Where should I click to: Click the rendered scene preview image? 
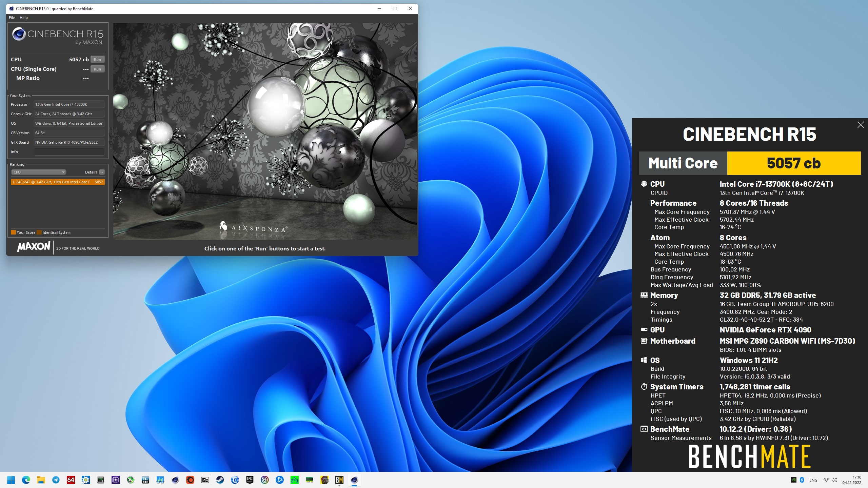tap(265, 131)
